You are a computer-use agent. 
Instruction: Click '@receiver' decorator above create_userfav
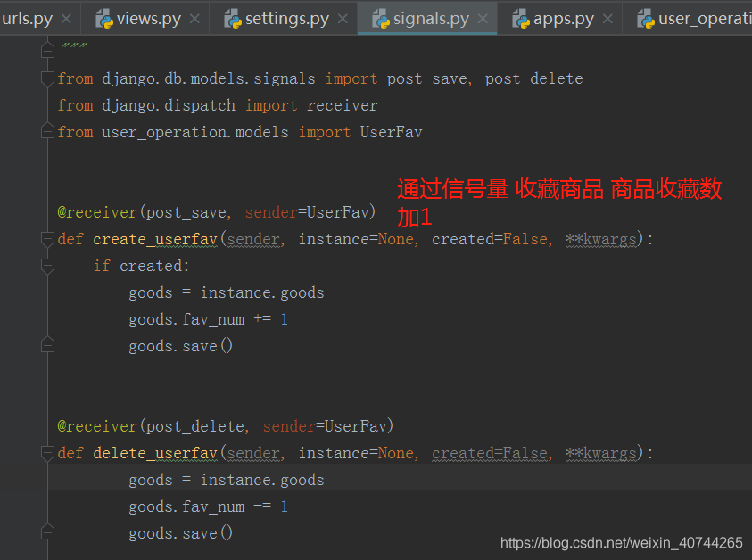97,212
